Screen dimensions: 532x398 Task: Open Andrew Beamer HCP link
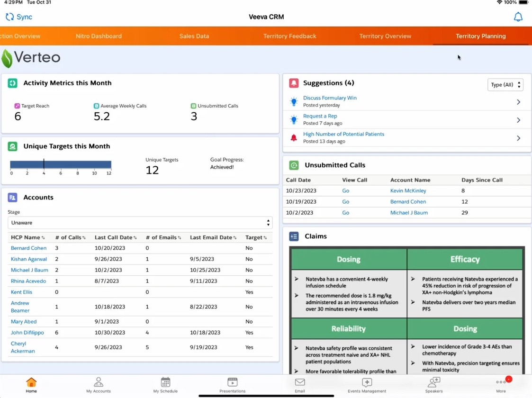pyautogui.click(x=20, y=307)
